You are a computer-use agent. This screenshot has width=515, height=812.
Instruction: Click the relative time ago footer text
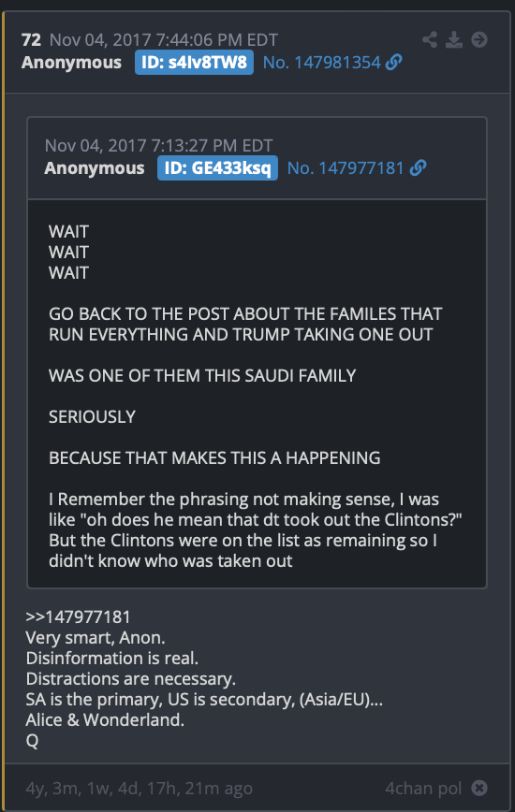140,788
